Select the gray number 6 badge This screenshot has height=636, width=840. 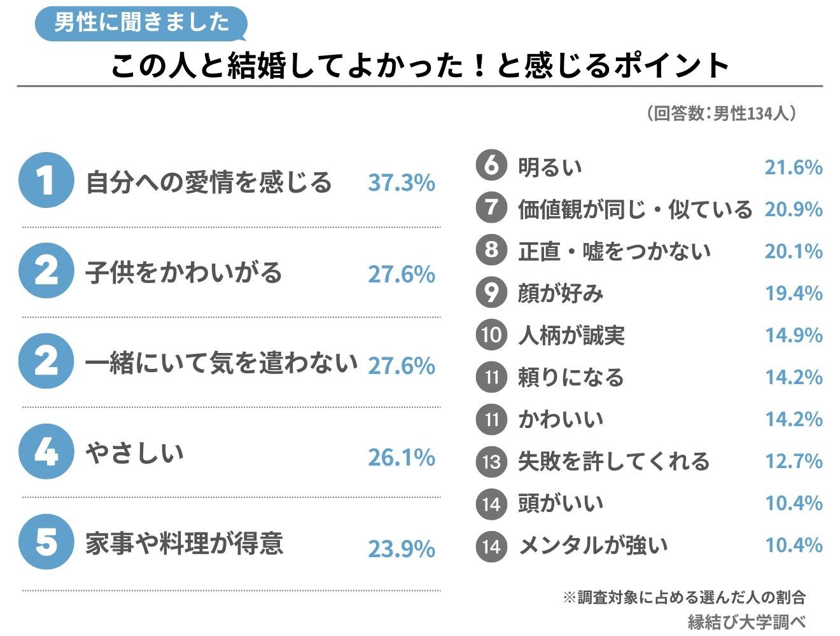pyautogui.click(x=491, y=165)
